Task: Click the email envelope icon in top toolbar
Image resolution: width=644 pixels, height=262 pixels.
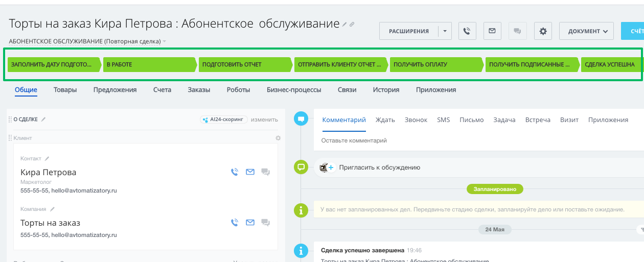Action: click(492, 31)
